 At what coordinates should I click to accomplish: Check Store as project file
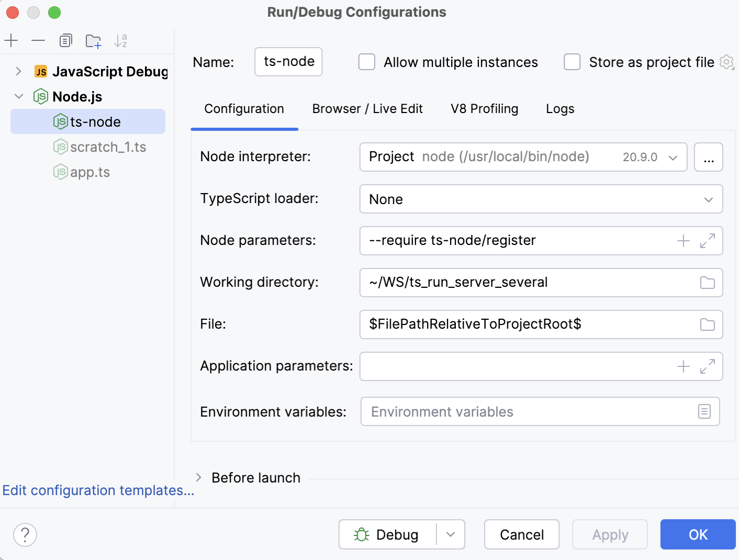pyautogui.click(x=572, y=62)
